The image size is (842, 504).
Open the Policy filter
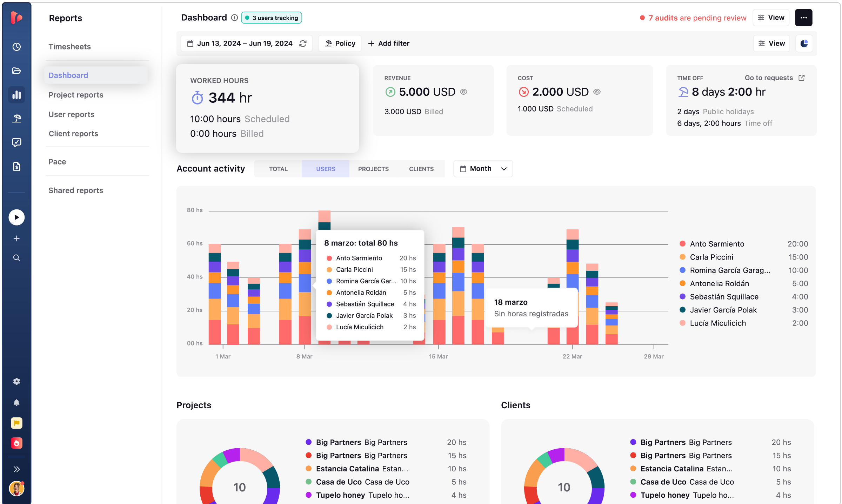340,43
